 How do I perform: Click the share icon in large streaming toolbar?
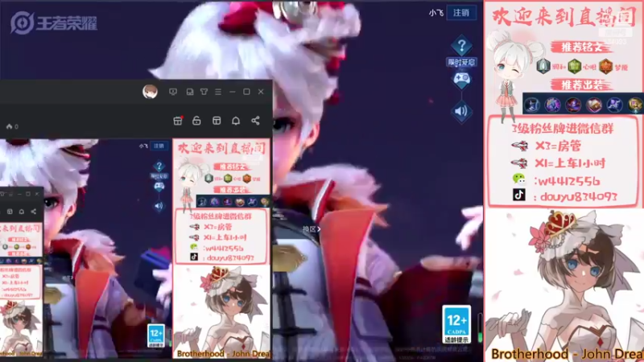(x=255, y=121)
